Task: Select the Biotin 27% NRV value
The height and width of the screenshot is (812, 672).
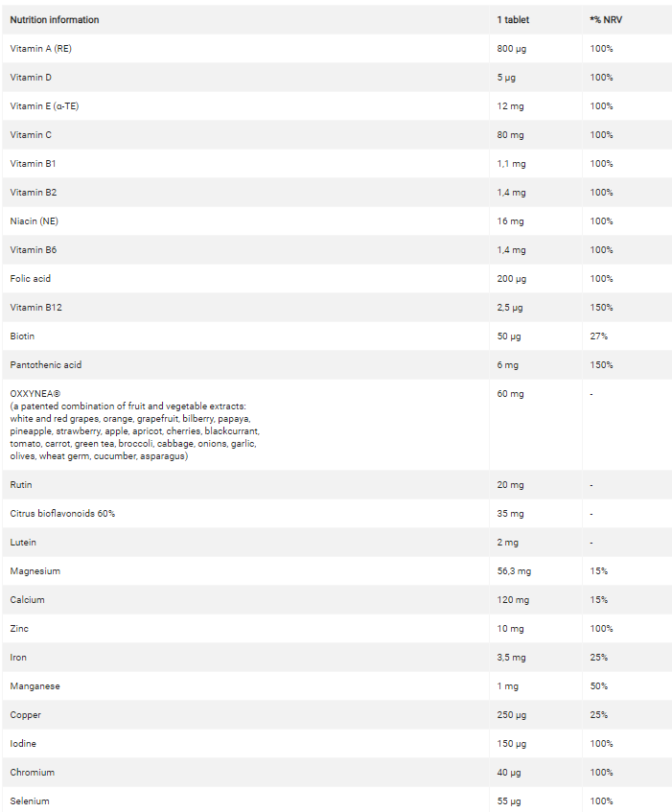Action: coord(599,336)
